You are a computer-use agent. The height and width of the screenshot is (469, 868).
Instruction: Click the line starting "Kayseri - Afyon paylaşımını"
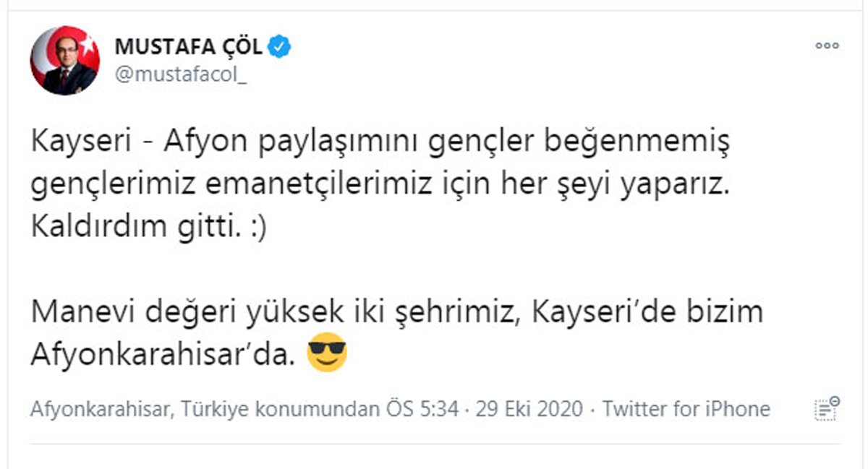380,142
